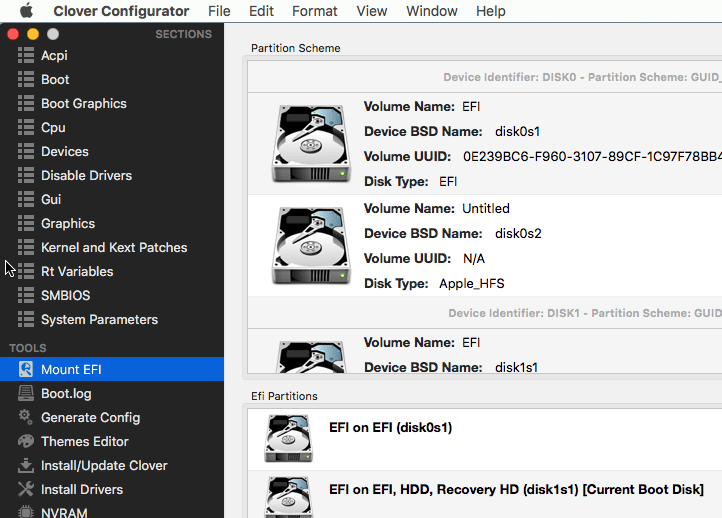Image resolution: width=722 pixels, height=518 pixels.
Task: Click the Volume UUID value starting 0E239BC6
Action: point(592,157)
